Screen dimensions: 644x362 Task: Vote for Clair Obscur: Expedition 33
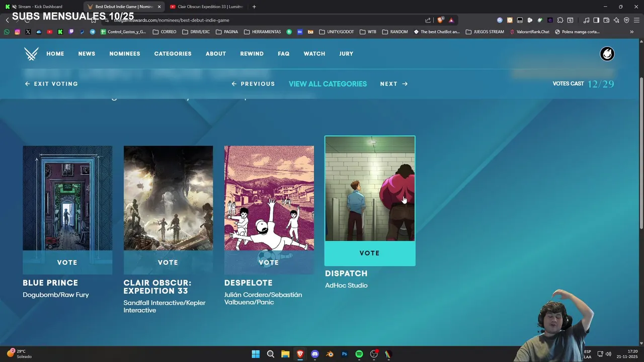pos(168,262)
